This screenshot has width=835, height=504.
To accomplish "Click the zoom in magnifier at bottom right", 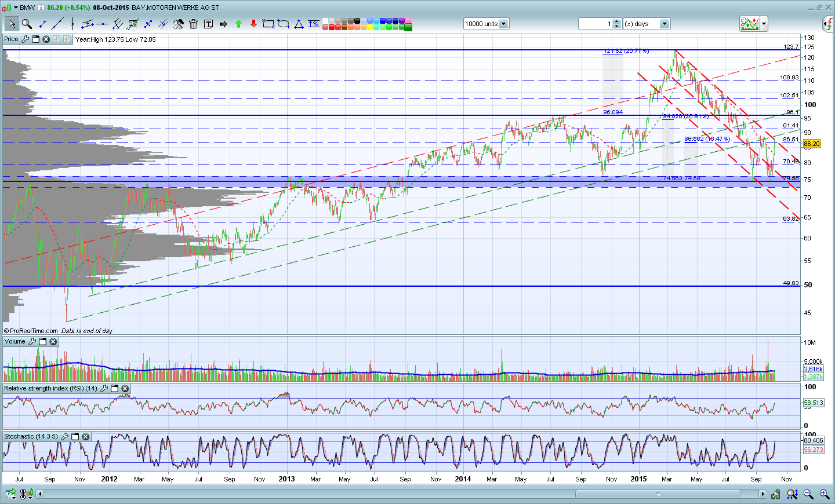I will pyautogui.click(x=824, y=494).
